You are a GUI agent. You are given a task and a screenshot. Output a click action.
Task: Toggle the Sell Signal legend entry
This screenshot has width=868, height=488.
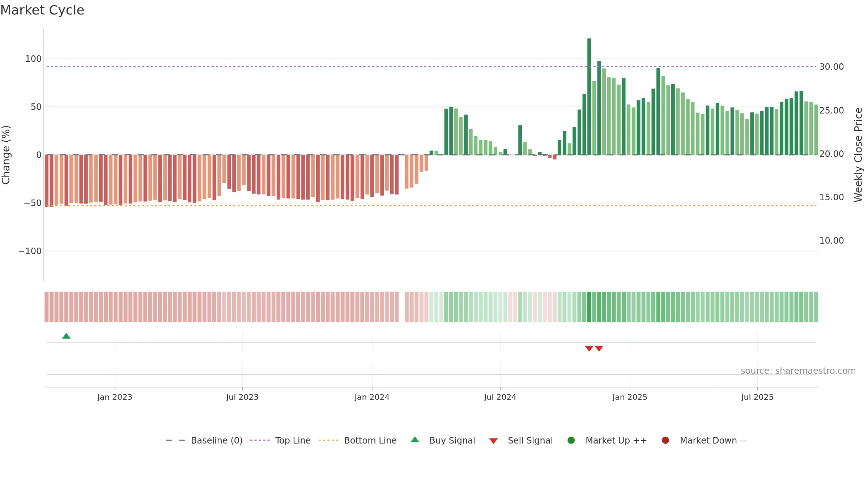click(521, 440)
